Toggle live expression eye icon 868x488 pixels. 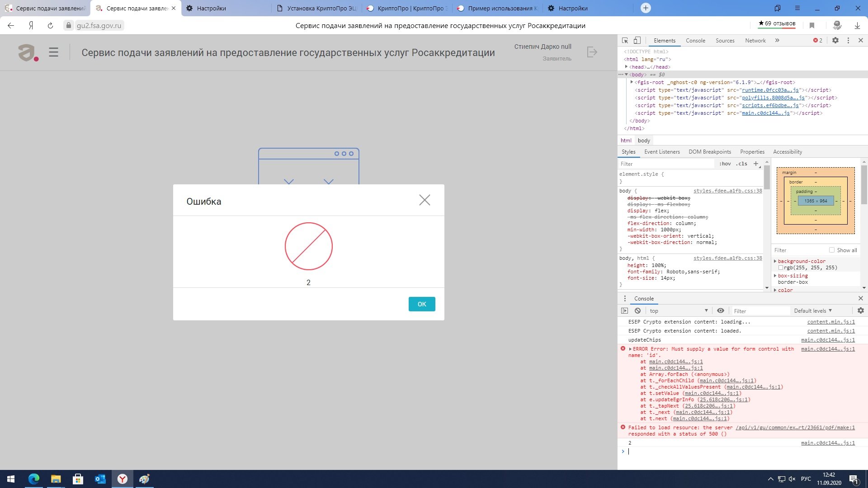(x=721, y=311)
